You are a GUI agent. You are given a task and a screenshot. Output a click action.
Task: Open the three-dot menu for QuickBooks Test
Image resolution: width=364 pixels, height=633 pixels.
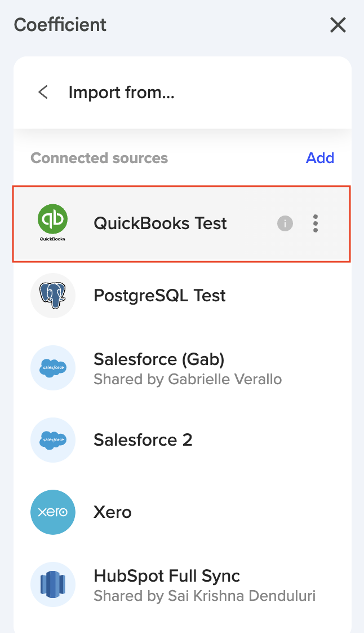pos(316,224)
